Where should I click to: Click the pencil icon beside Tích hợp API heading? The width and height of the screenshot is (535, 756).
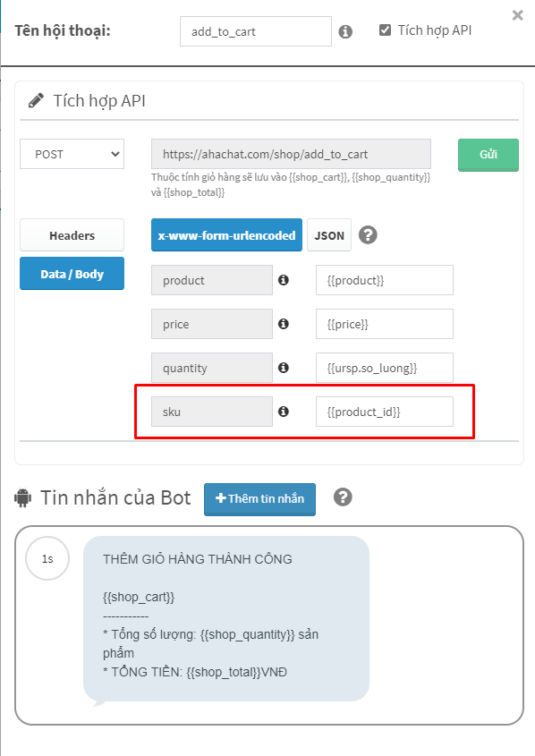point(36,100)
